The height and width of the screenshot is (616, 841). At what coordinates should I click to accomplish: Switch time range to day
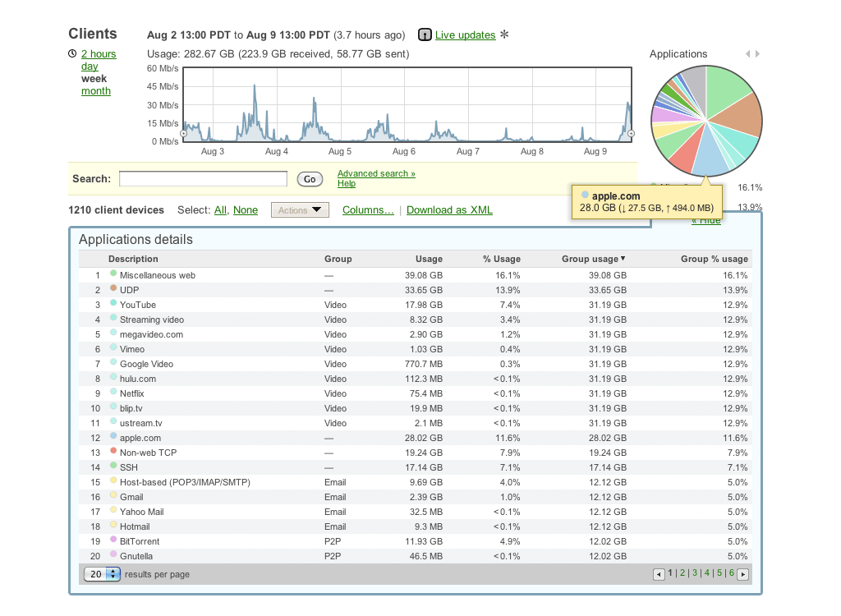coord(90,67)
